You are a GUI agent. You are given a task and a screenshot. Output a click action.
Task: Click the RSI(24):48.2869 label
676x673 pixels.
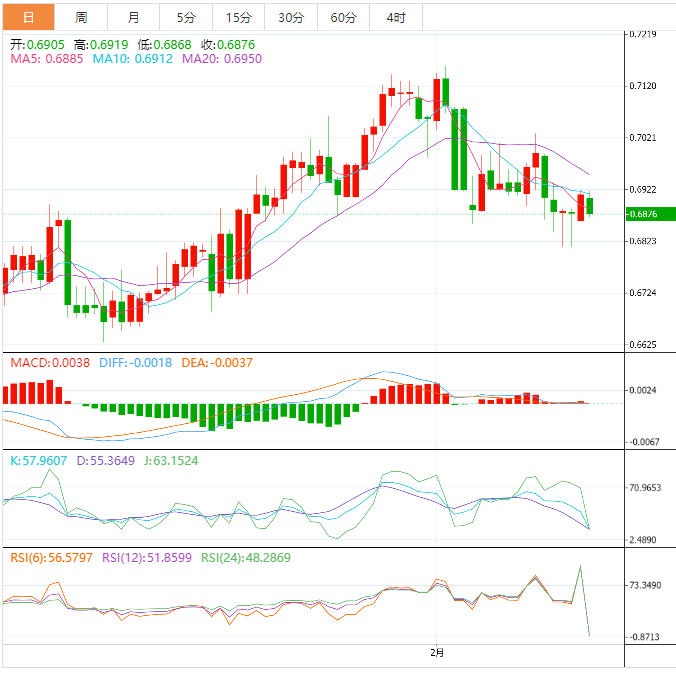click(246, 558)
